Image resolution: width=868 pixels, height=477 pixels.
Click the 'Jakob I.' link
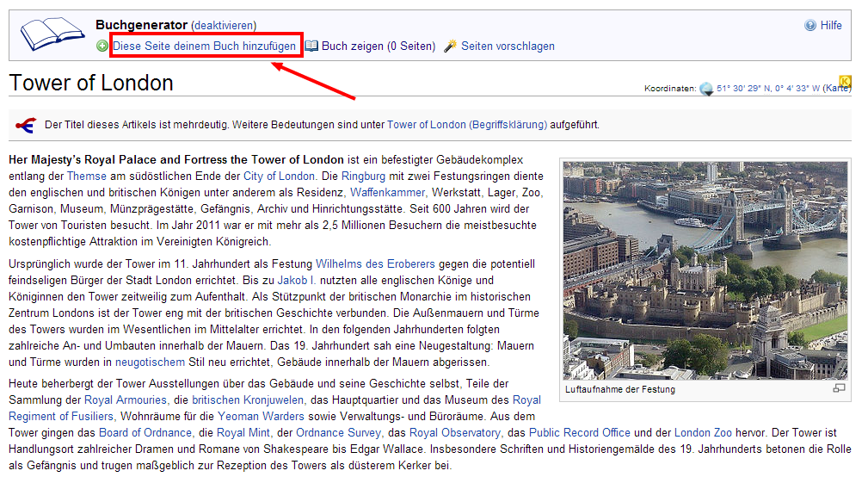pyautogui.click(x=296, y=281)
